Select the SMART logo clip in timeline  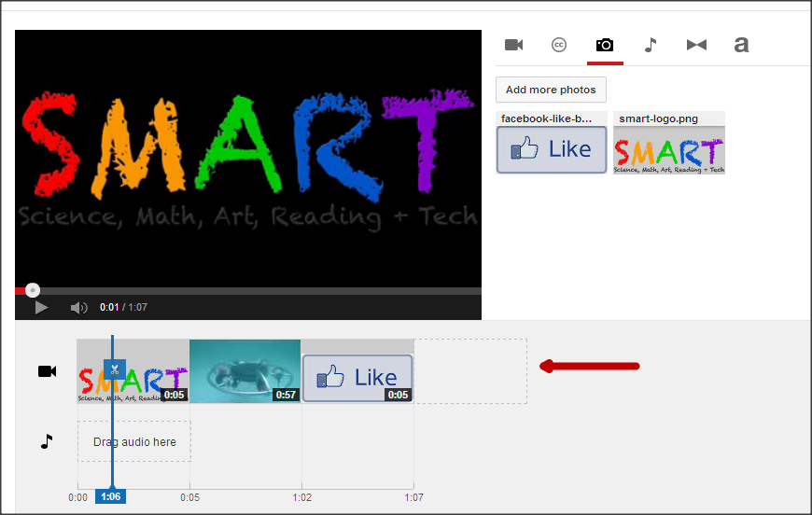pyautogui.click(x=133, y=371)
